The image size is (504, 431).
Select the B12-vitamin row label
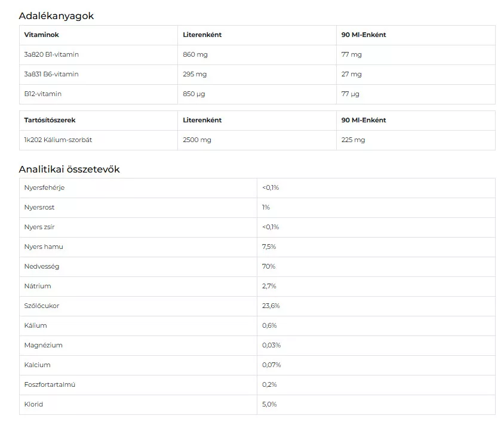pyautogui.click(x=43, y=94)
